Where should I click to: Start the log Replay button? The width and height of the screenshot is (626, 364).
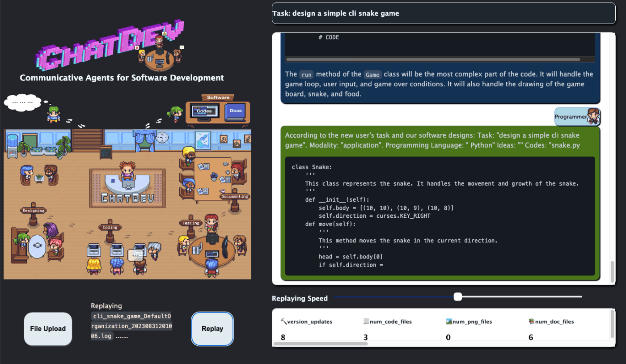point(212,329)
